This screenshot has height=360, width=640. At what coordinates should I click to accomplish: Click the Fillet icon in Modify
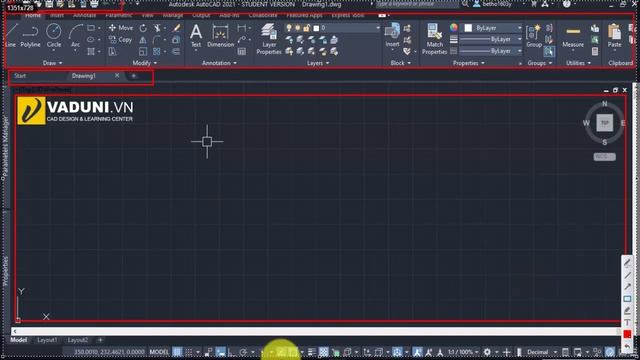point(157,40)
